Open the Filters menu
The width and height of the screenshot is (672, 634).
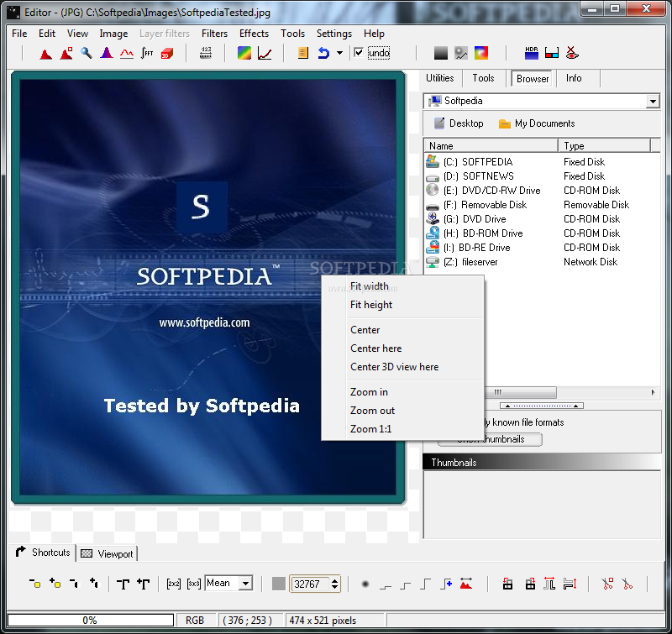click(x=214, y=34)
